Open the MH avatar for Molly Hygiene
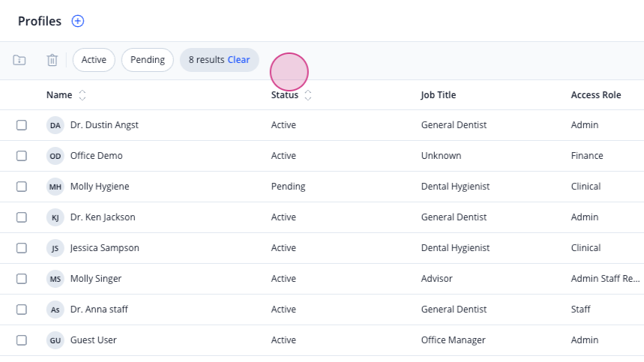This screenshot has height=362, width=644. (55, 187)
